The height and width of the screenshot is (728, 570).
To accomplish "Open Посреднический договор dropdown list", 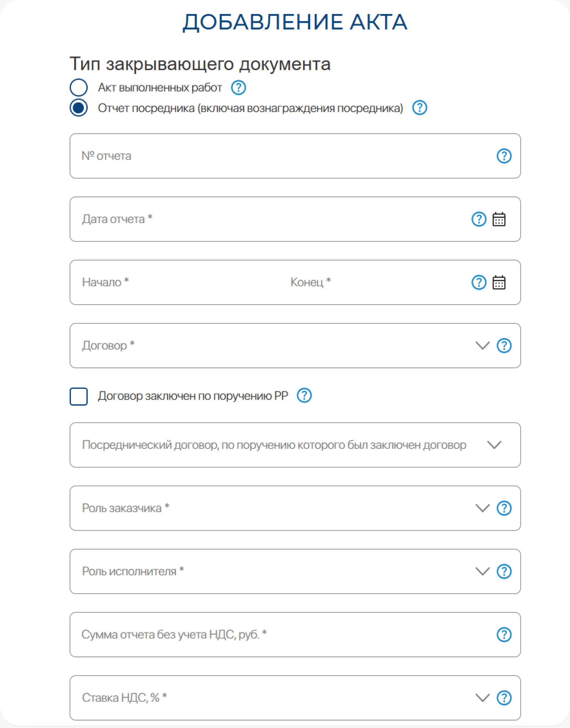I will (x=494, y=445).
